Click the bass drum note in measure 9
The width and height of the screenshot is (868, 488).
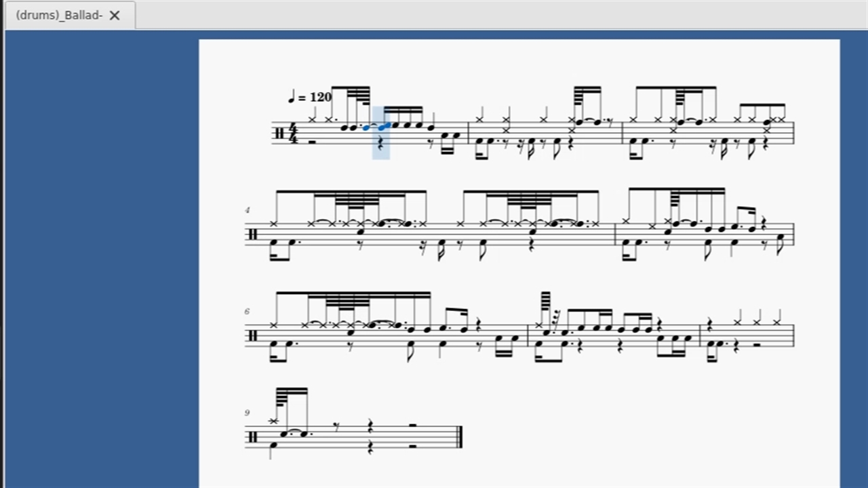(x=273, y=445)
